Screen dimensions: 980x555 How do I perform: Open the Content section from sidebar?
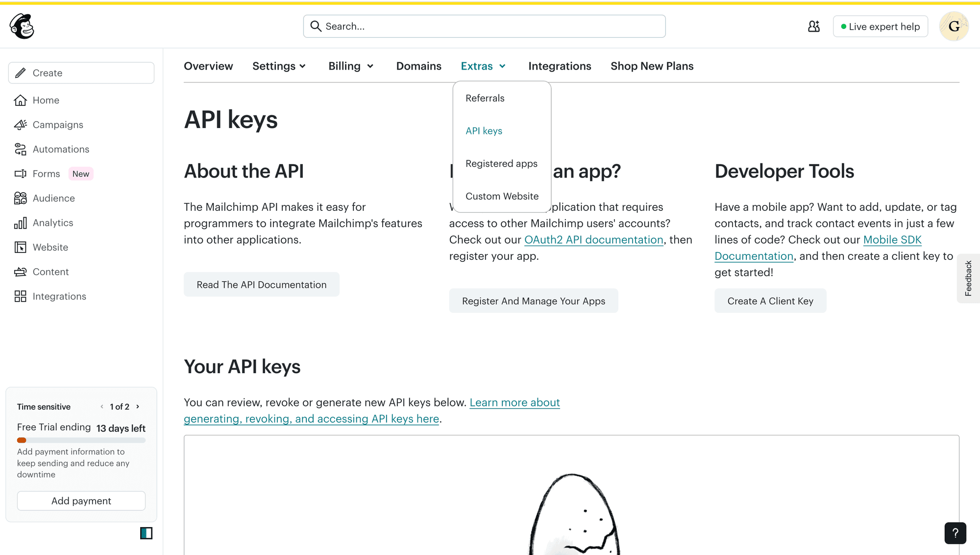[x=50, y=272]
